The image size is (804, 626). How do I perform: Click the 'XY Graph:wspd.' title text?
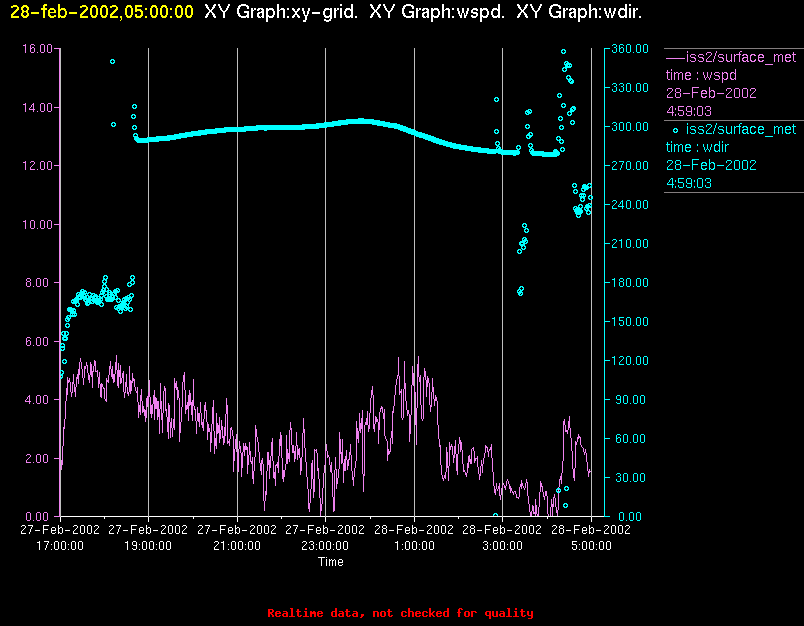pos(437,11)
